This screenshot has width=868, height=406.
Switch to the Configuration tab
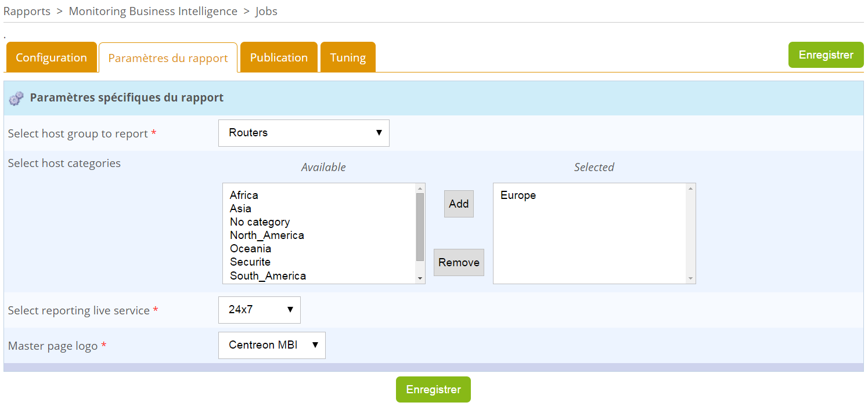click(x=51, y=57)
